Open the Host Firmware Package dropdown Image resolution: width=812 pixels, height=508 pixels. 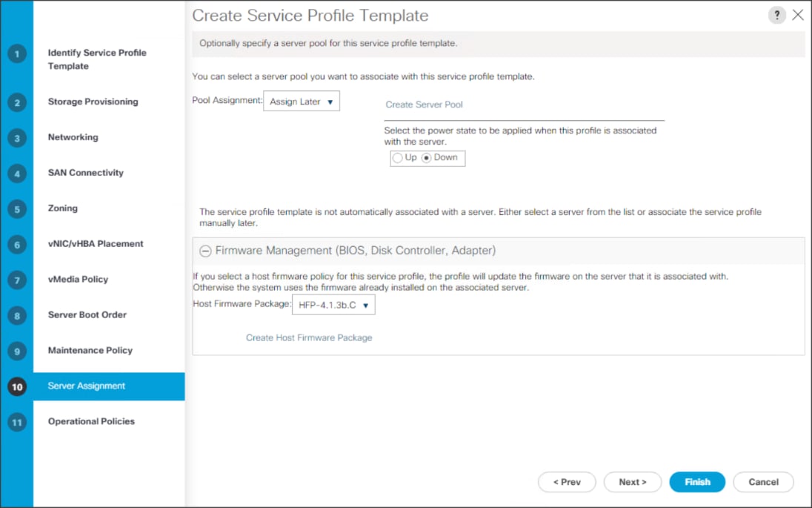[x=333, y=305]
